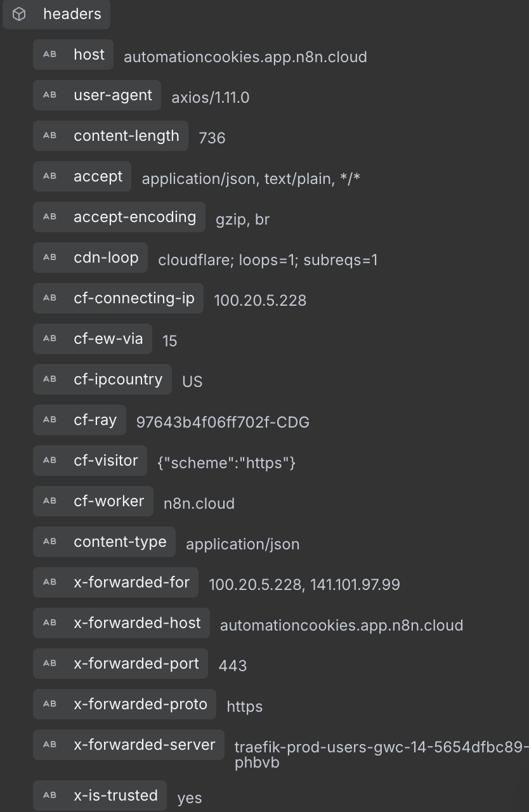Collapse the x-forwarded-for entry

(x=115, y=582)
